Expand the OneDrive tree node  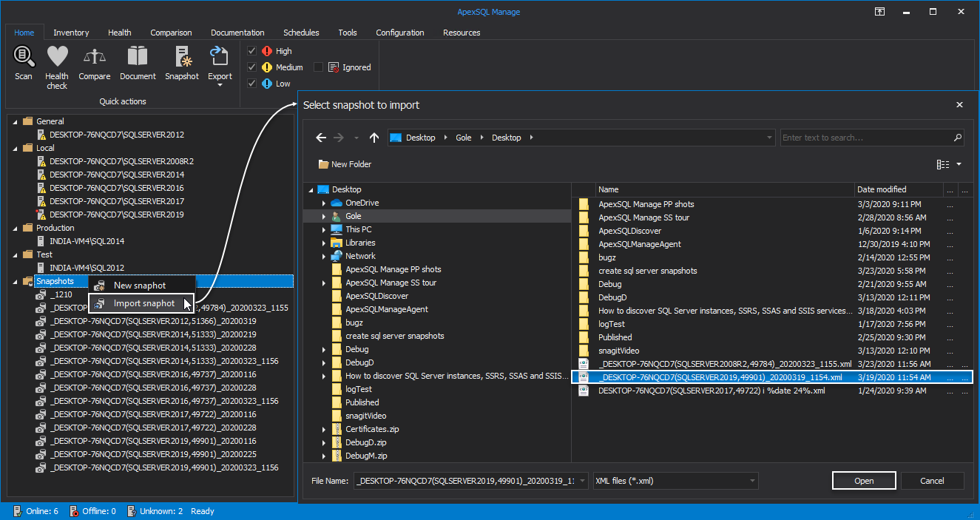(324, 203)
